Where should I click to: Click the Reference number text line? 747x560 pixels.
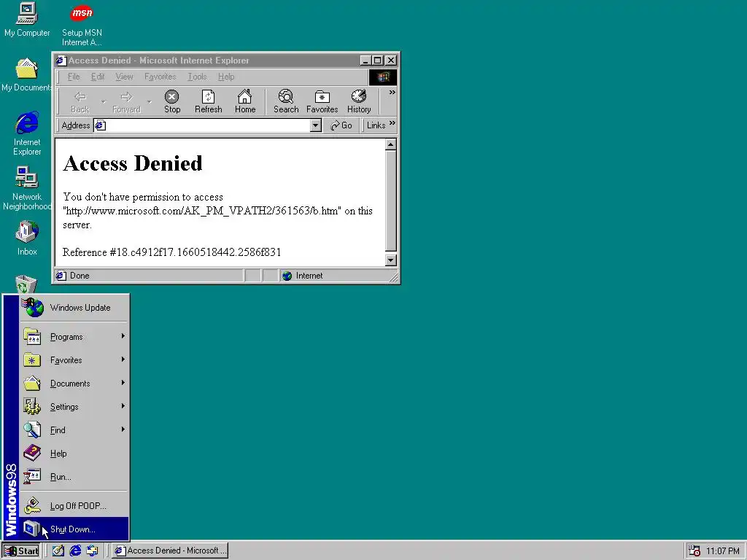point(172,252)
